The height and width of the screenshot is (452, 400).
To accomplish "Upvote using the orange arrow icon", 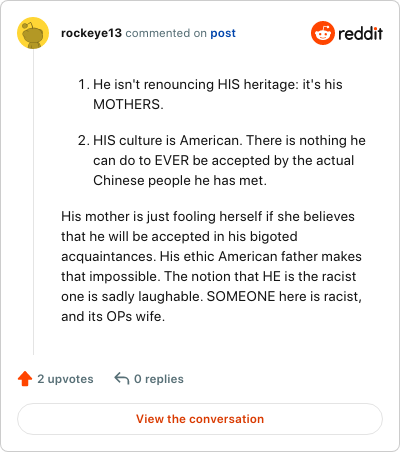I will click(x=25, y=379).
